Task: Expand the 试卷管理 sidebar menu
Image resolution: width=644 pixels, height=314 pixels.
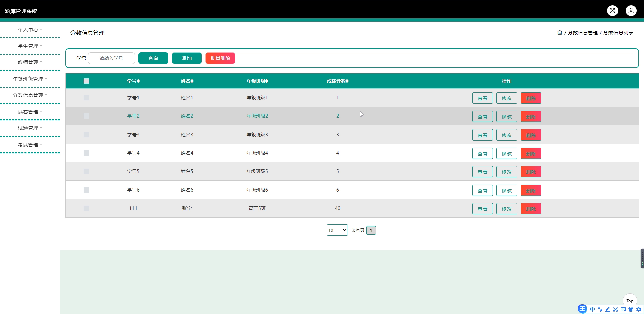Action: [x=30, y=112]
